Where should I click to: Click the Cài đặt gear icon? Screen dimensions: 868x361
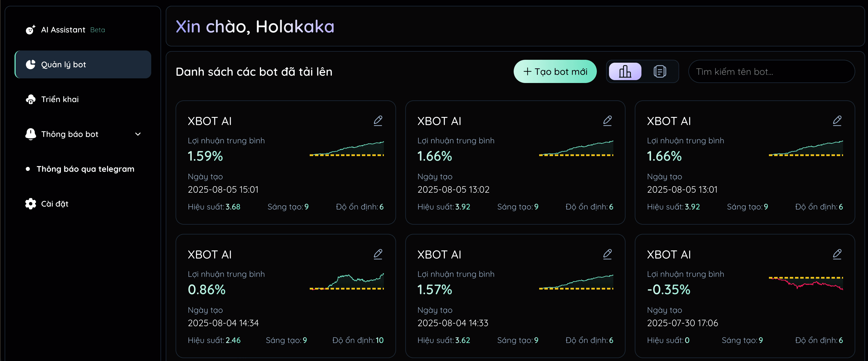pyautogui.click(x=30, y=204)
